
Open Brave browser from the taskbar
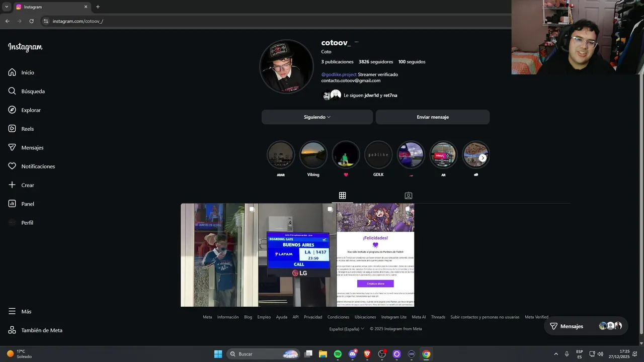pyautogui.click(x=367, y=354)
